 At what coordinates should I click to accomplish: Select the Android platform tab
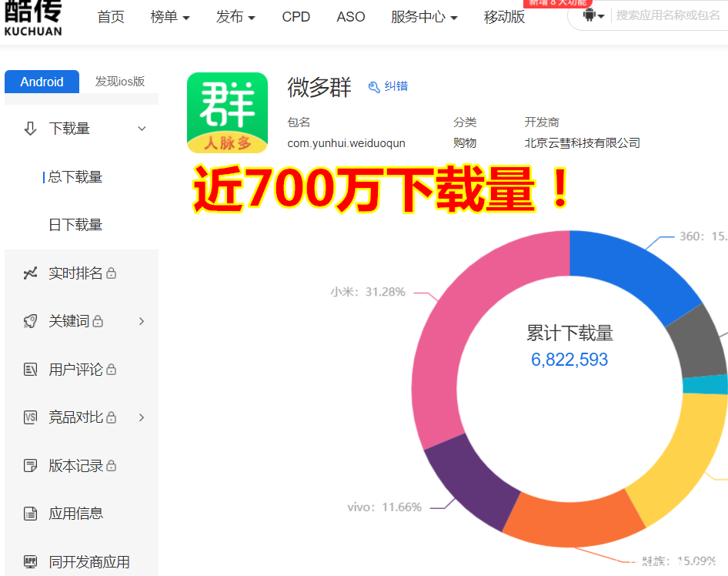(x=42, y=82)
